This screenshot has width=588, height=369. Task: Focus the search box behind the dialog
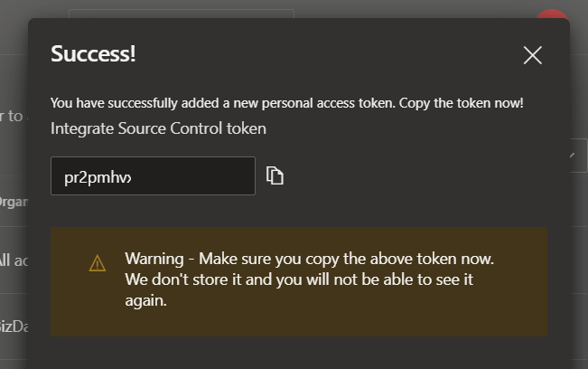(x=182, y=14)
